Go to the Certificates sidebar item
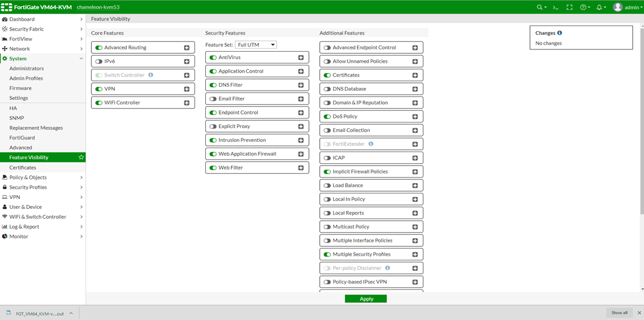This screenshot has width=644, height=320. coord(23,167)
